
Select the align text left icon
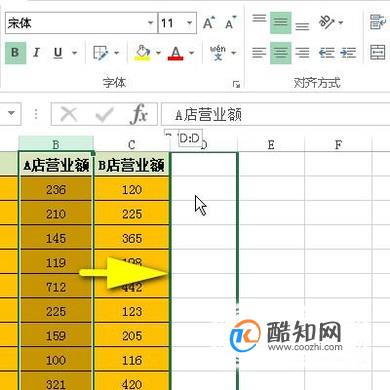pyautogui.click(x=259, y=53)
